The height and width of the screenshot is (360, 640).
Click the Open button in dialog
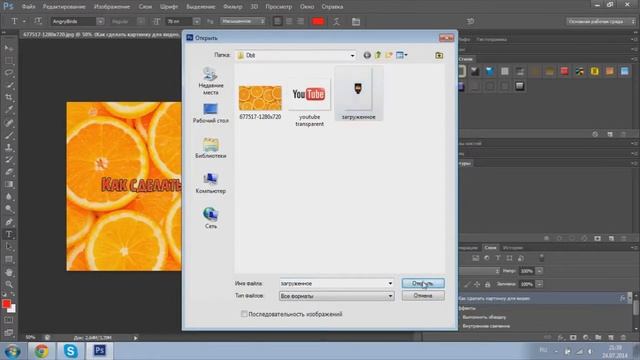coord(423,283)
